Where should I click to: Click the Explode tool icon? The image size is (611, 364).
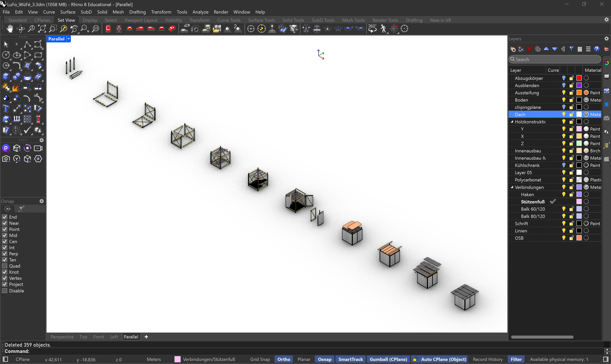coord(17,87)
